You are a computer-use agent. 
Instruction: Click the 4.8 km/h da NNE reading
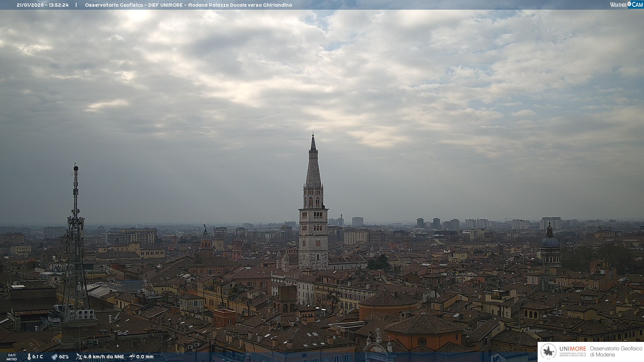(x=104, y=357)
